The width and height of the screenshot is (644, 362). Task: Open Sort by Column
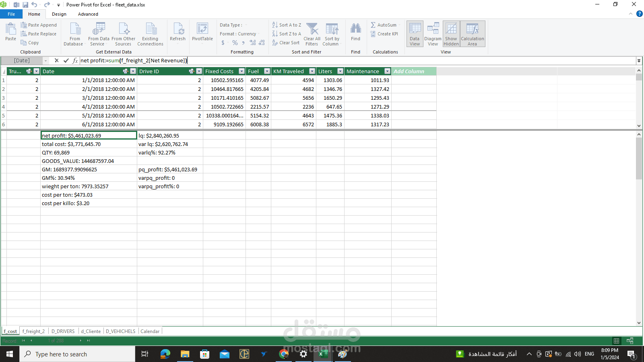coord(332,34)
